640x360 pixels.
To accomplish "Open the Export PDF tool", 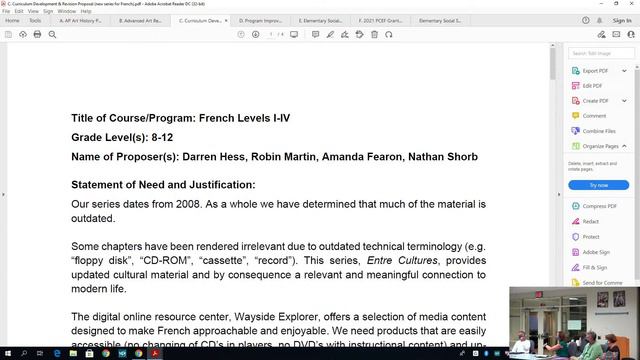I will (x=595, y=71).
